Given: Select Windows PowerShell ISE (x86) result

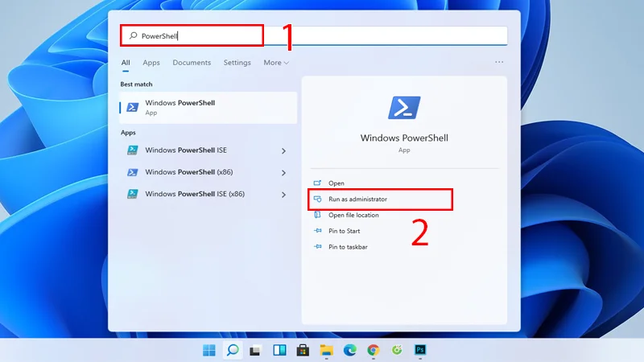Looking at the screenshot, I should (x=208, y=194).
